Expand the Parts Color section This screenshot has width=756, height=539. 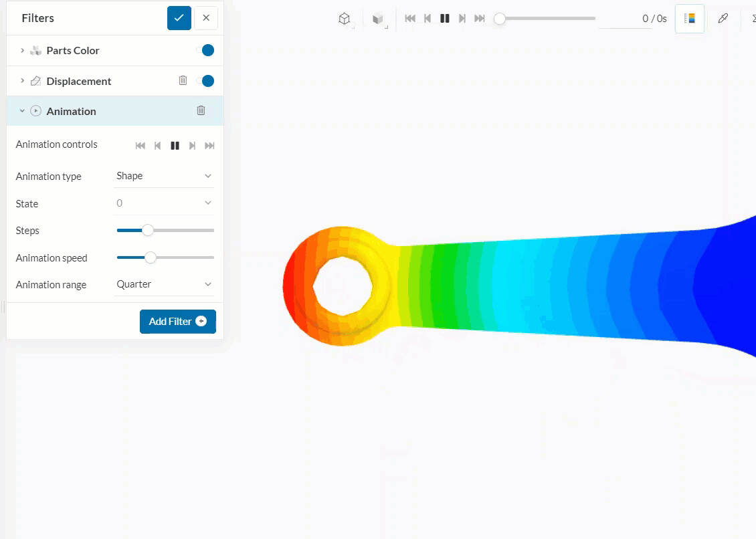click(21, 49)
